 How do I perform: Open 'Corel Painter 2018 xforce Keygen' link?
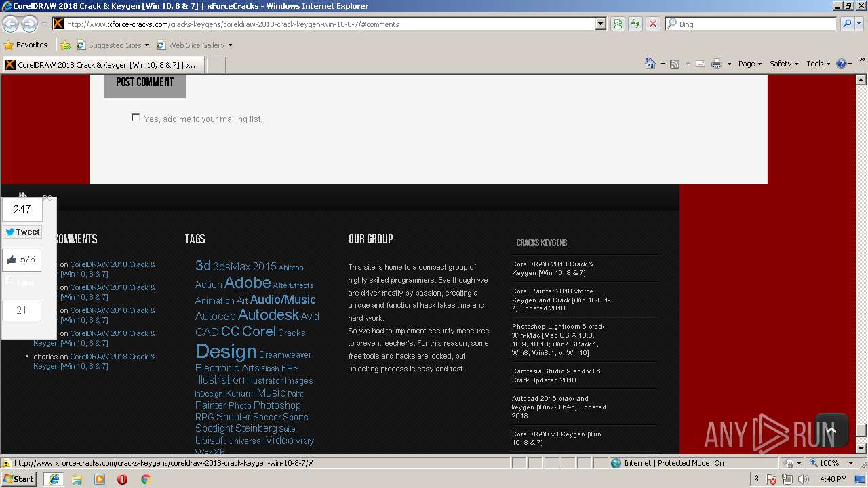click(561, 300)
